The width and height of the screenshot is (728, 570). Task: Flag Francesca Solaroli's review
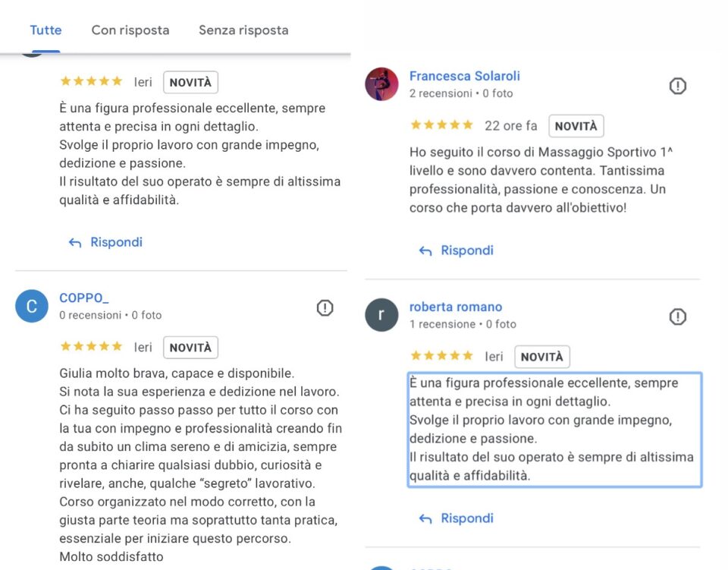(678, 87)
